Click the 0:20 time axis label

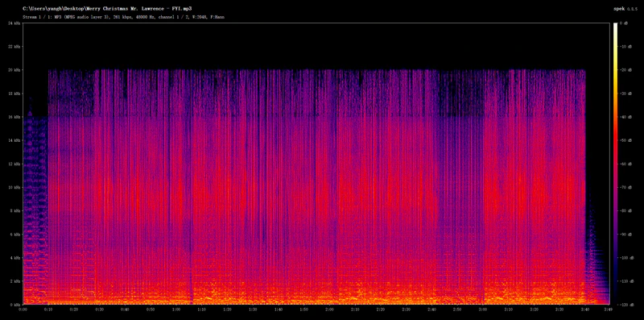tap(74, 309)
